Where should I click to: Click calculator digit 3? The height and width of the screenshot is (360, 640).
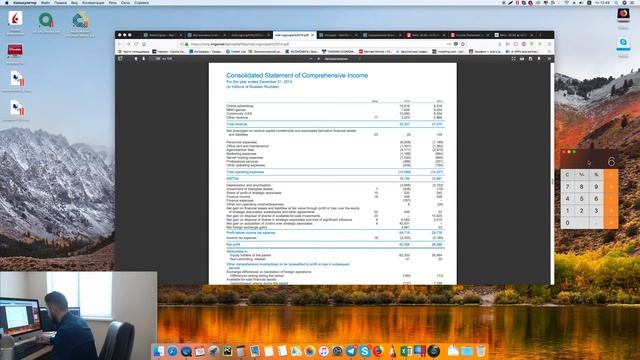[x=596, y=211]
